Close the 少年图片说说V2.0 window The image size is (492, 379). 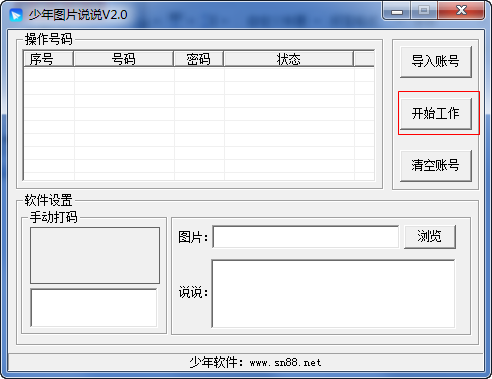coord(461,11)
